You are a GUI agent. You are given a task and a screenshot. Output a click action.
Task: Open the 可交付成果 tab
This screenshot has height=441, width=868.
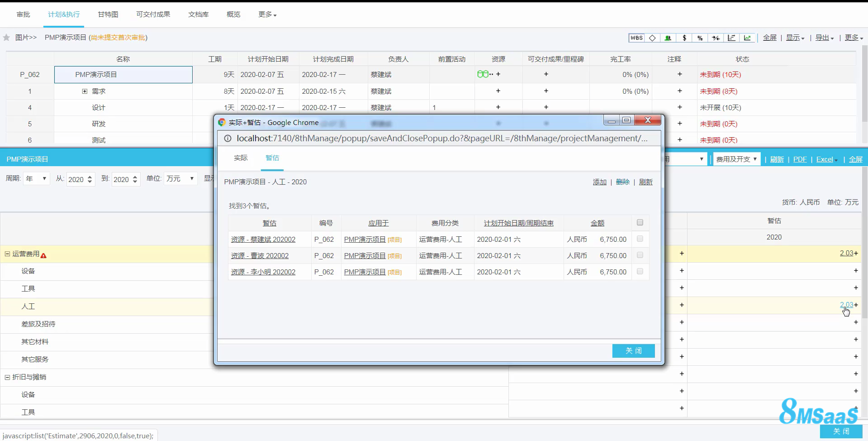point(153,14)
